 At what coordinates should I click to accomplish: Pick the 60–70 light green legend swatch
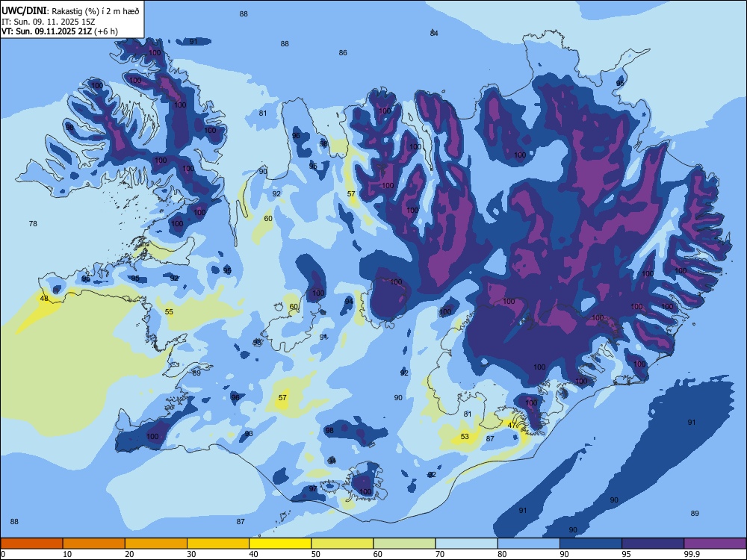pyautogui.click(x=404, y=544)
